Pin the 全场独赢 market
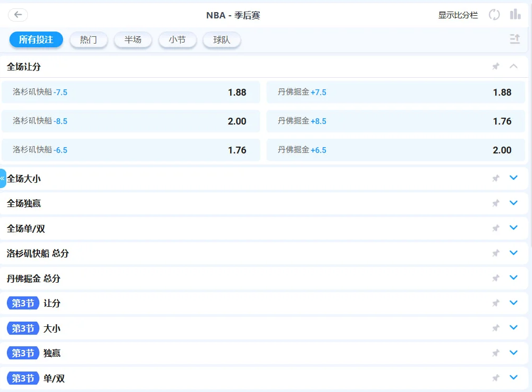 (495, 203)
